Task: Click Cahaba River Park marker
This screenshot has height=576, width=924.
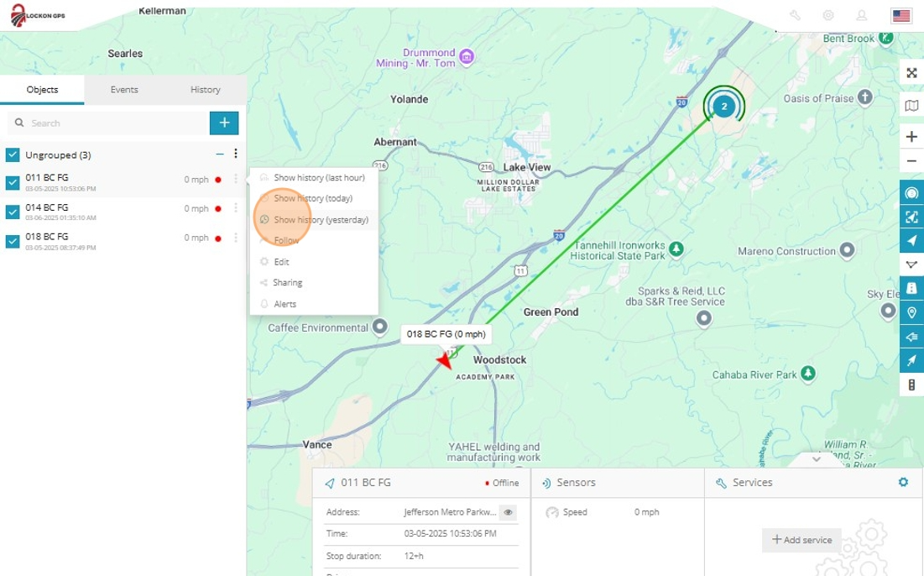Action: pos(808,373)
